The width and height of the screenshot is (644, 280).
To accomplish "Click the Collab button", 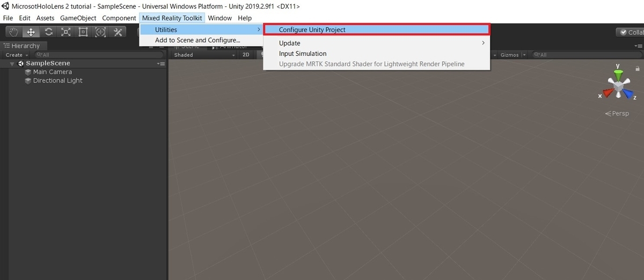I will click(x=630, y=32).
